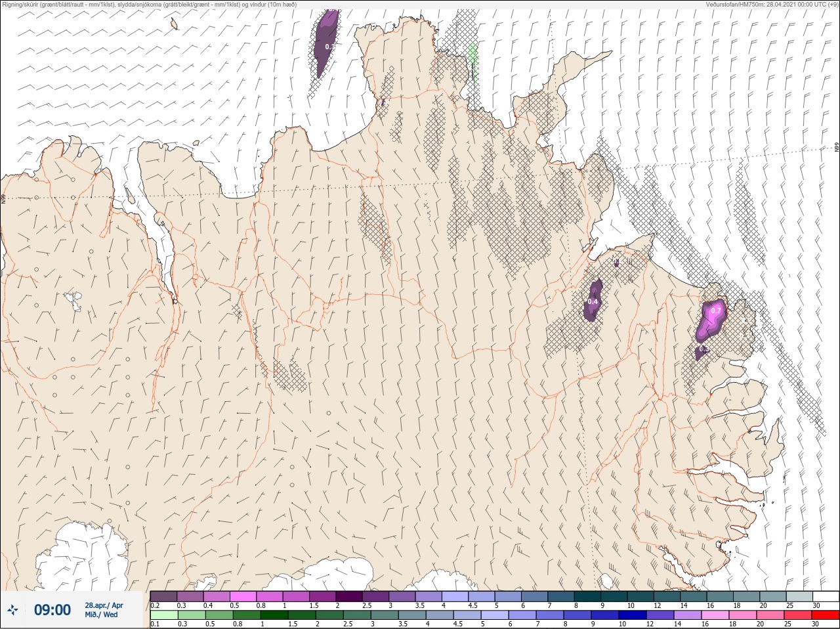Viewport: 840px width, 629px height.
Task: Click the date text '28.apr./ Apr'
Action: click(x=104, y=605)
